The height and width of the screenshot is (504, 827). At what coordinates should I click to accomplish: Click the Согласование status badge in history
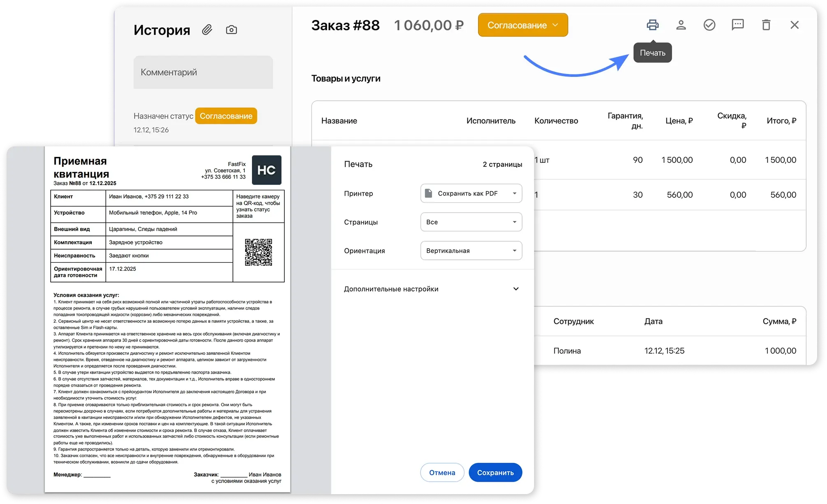[226, 116]
